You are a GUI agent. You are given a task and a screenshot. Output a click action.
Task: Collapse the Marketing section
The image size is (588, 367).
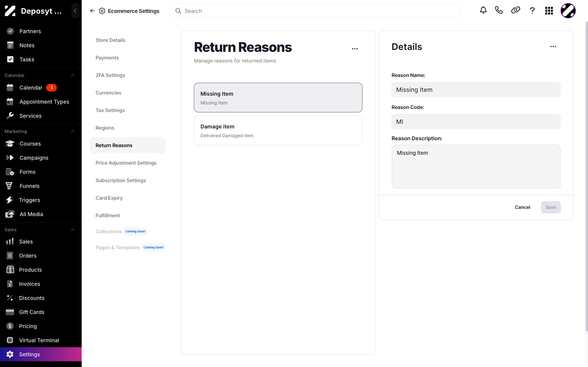point(72,131)
